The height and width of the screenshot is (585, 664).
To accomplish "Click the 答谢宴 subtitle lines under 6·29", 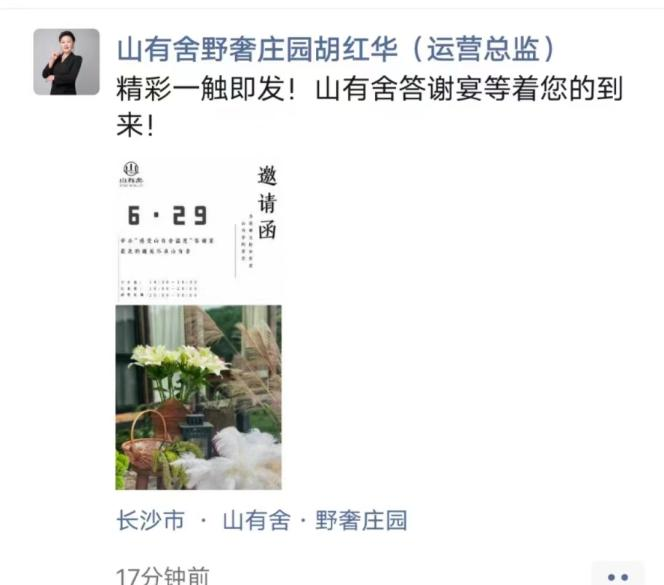I will (167, 246).
